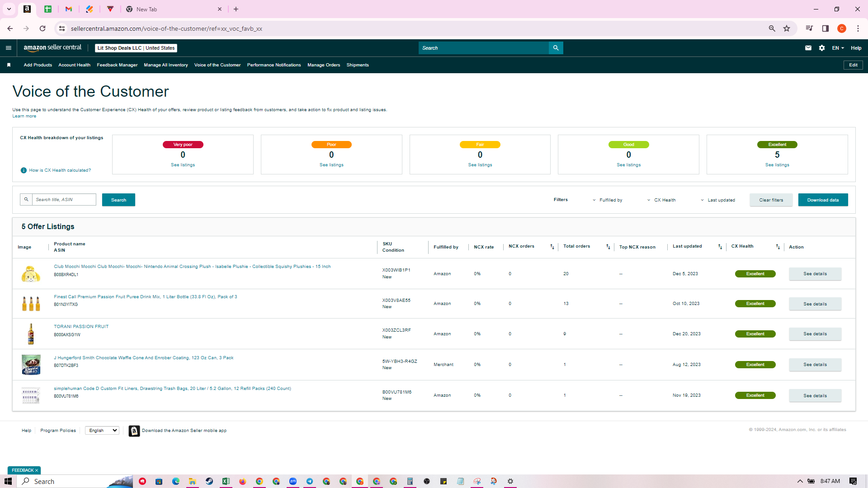Open the Zoom app from the taskbar
This screenshot has height=488, width=868.
point(293,481)
